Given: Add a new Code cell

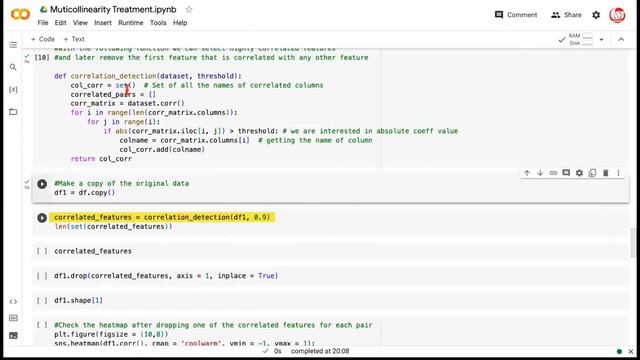Looking at the screenshot, I should pos(43,39).
